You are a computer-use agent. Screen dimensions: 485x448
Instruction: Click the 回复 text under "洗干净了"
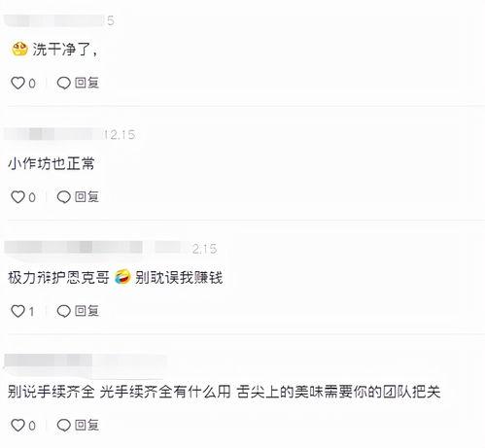click(87, 83)
